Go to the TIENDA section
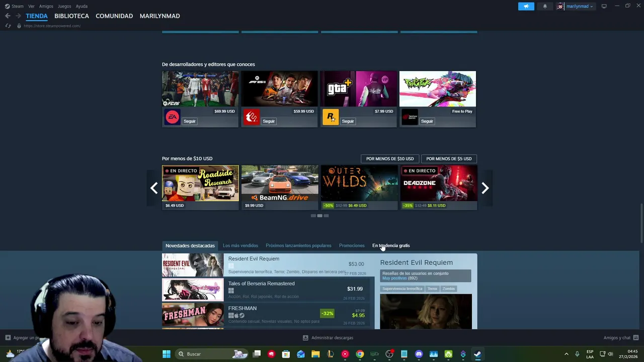 37,16
